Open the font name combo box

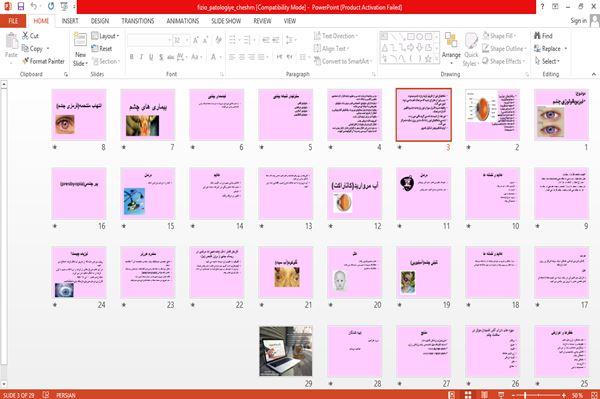pos(149,40)
